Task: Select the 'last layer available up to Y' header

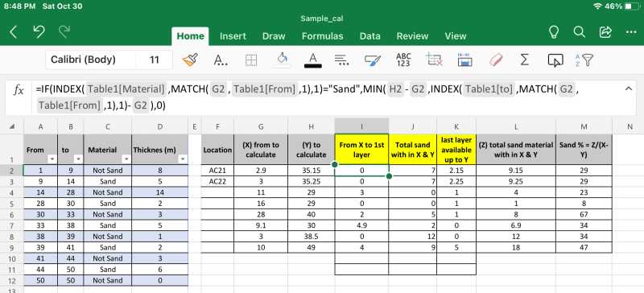Action: (x=456, y=150)
